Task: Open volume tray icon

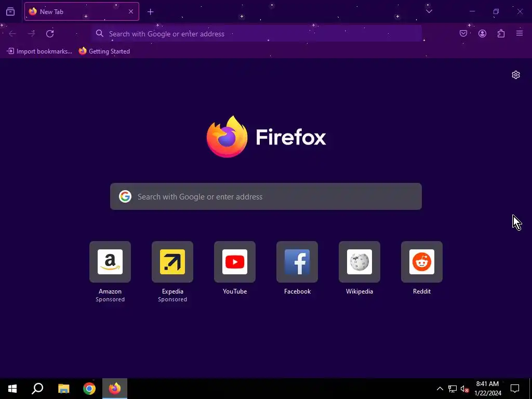Action: coord(464,389)
